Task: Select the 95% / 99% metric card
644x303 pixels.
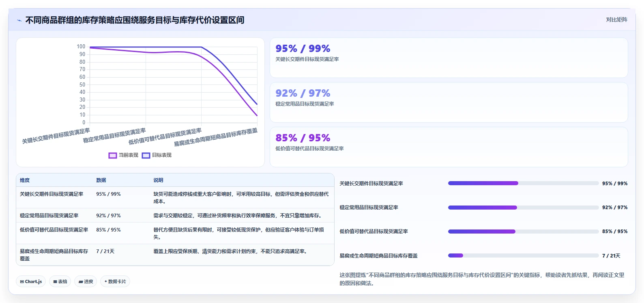Action: (x=449, y=58)
